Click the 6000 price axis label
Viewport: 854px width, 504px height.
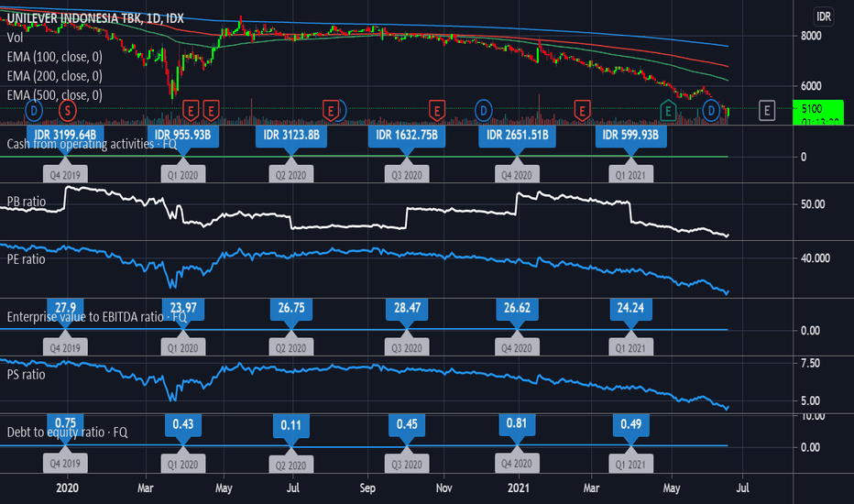click(x=810, y=86)
